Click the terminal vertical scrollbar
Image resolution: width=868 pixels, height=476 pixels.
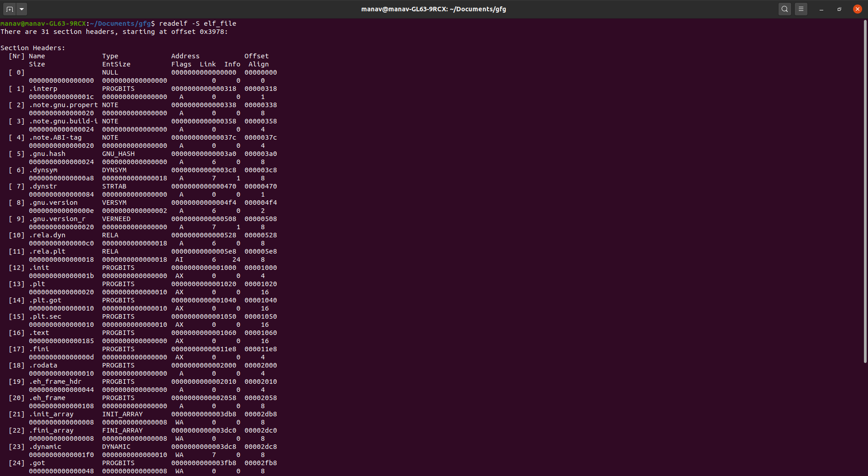click(x=865, y=191)
